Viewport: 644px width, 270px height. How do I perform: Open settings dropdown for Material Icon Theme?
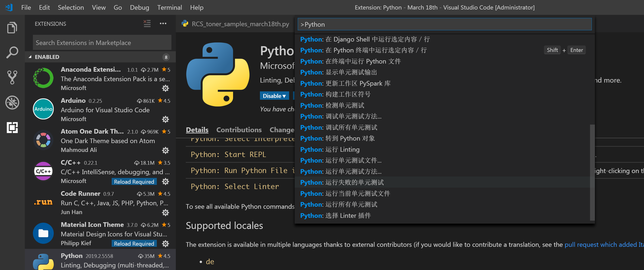[x=166, y=243]
